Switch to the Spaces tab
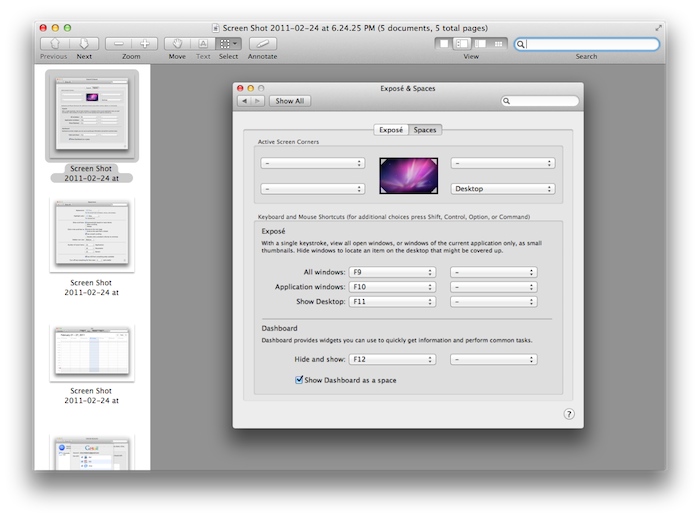The image size is (700, 518). 425,130
